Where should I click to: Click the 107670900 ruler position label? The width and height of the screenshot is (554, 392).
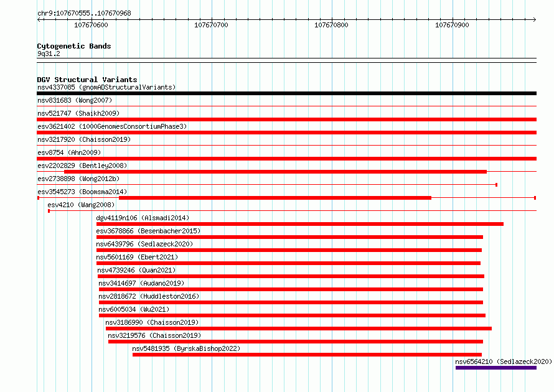(x=452, y=25)
